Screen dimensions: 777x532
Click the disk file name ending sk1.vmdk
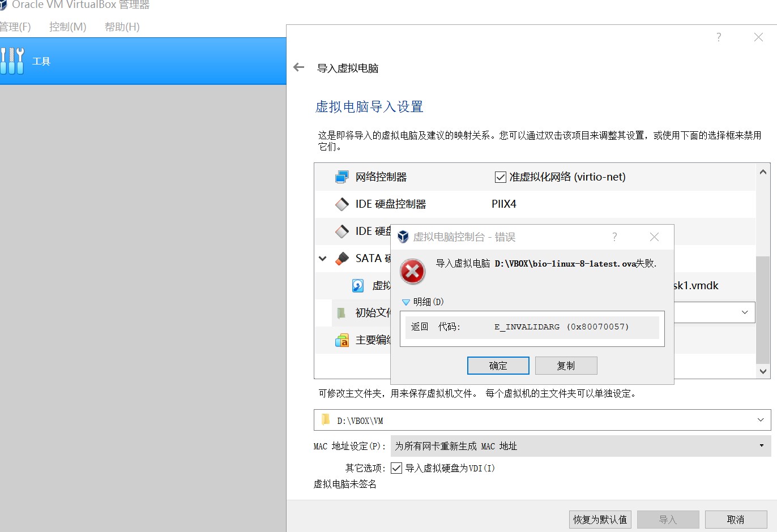click(696, 286)
